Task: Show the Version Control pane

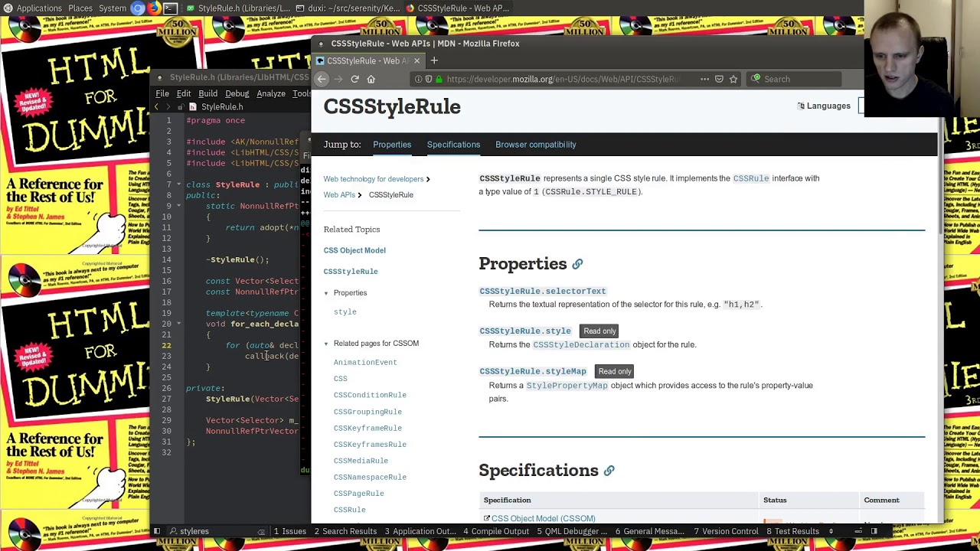Action: (x=726, y=531)
